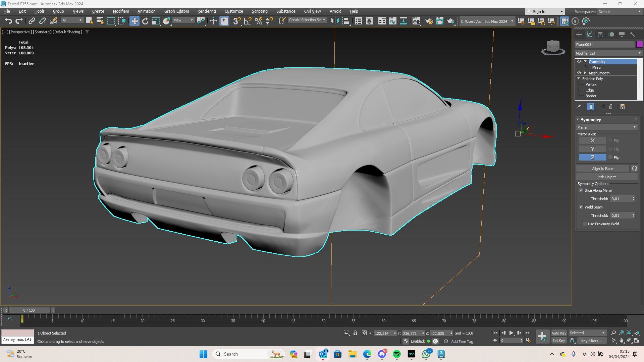Toggle Slice Along Mirror checkbox
Screen dimensions: 644x362
[x=581, y=190]
